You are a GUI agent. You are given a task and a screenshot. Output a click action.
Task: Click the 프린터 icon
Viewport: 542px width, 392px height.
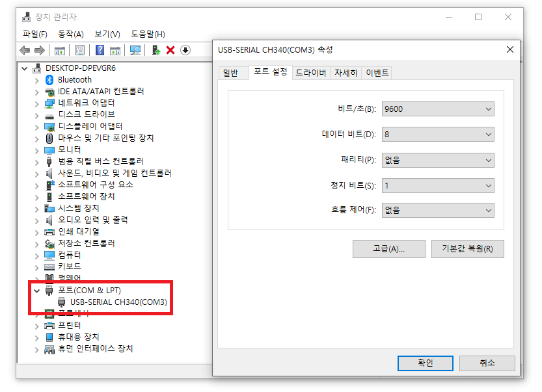click(x=49, y=325)
